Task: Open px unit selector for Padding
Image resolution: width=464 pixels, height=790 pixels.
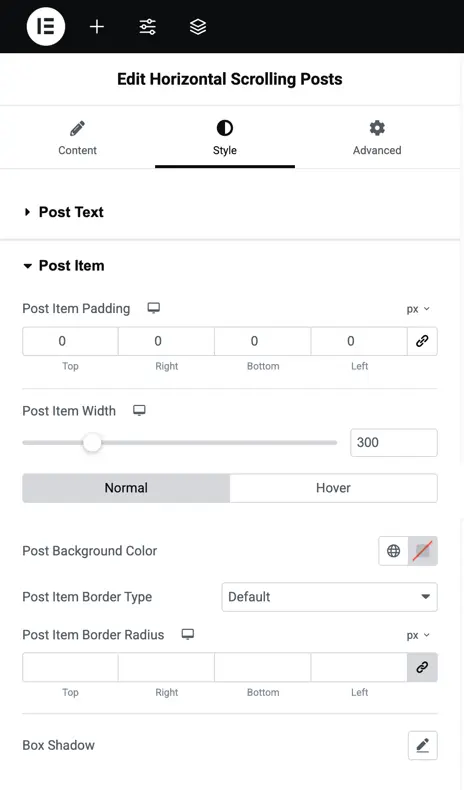Action: click(x=418, y=309)
